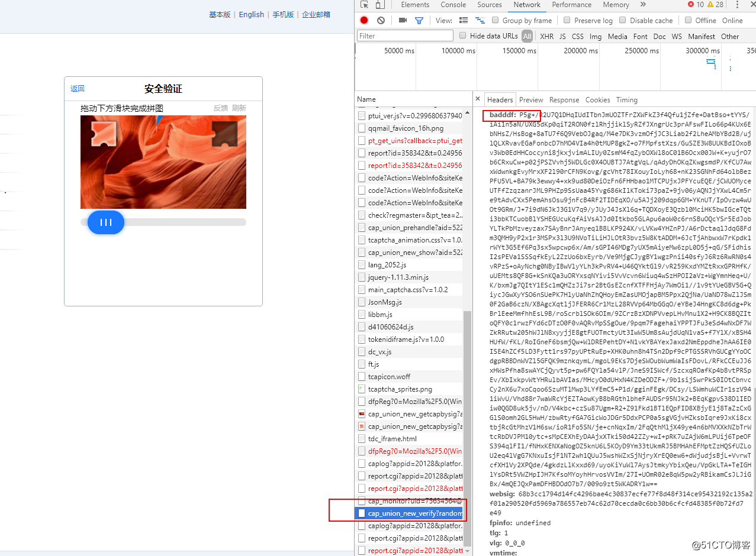
Task: Open the DevTools three-dot menu
Action: (736, 5)
